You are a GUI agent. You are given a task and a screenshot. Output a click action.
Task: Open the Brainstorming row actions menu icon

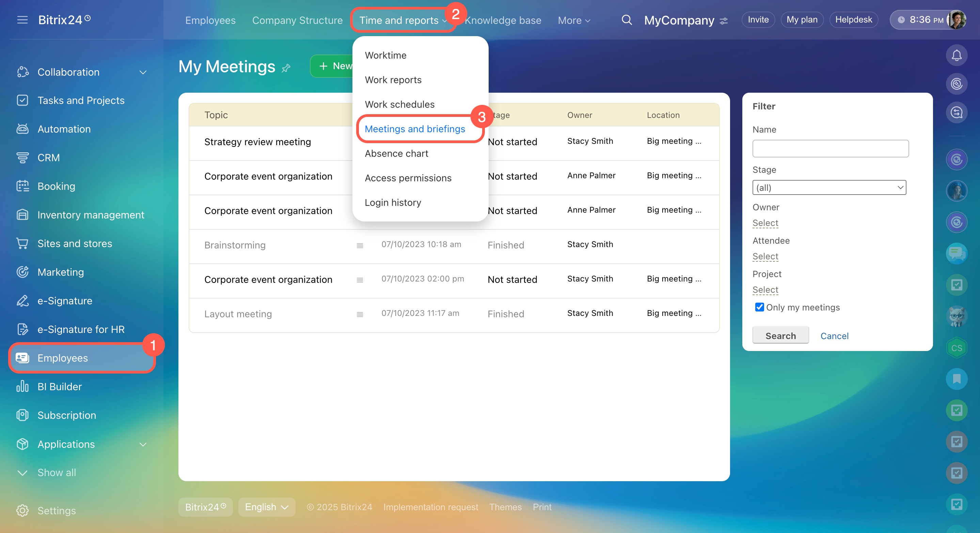pyautogui.click(x=360, y=246)
